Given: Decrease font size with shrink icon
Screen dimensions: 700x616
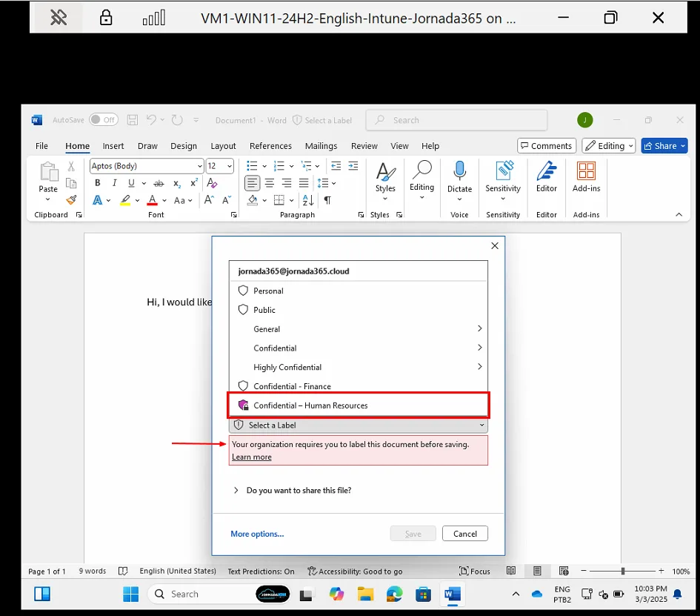Looking at the screenshot, I should pyautogui.click(x=227, y=199).
